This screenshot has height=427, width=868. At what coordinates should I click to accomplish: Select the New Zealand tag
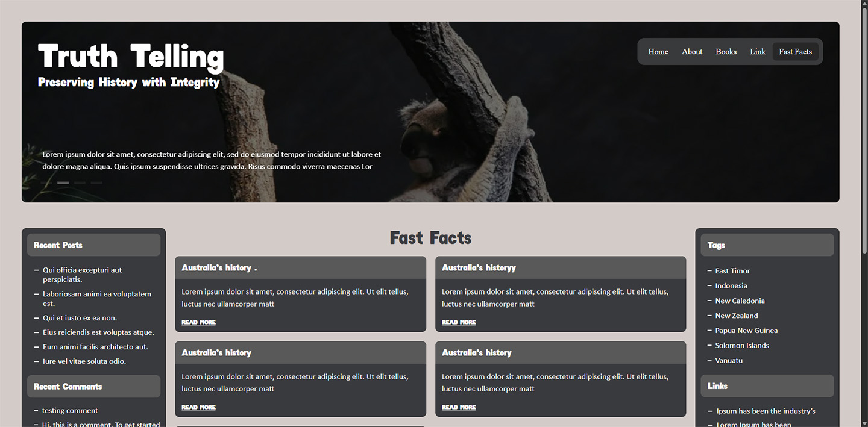pyautogui.click(x=737, y=316)
